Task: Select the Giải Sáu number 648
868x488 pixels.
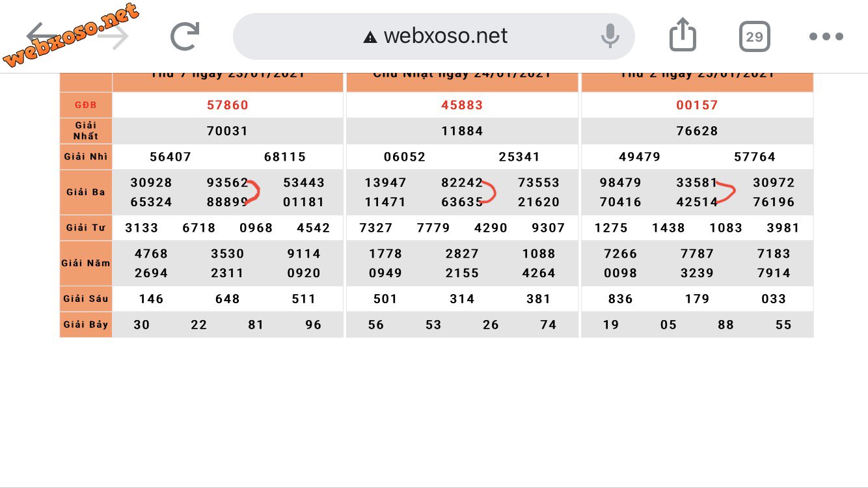Action: tap(228, 299)
